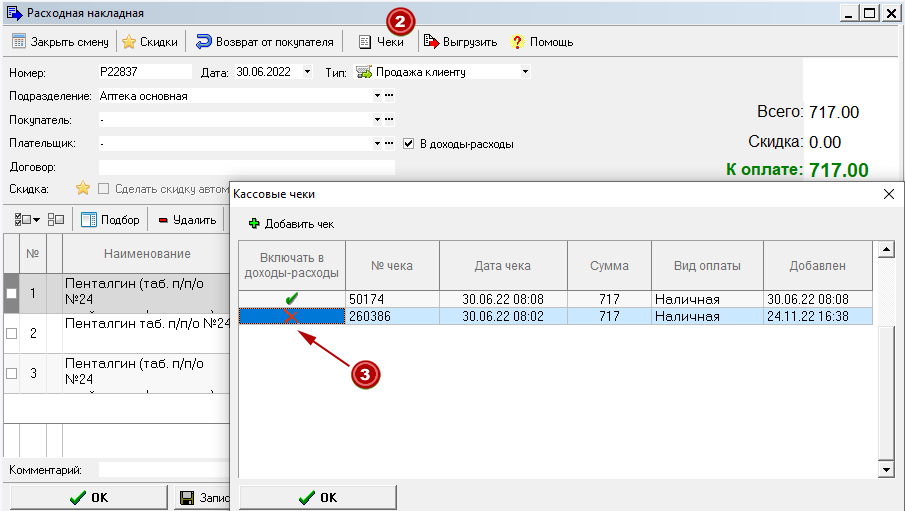Click the blue return arrow icon
The image size is (905, 511).
tap(204, 42)
